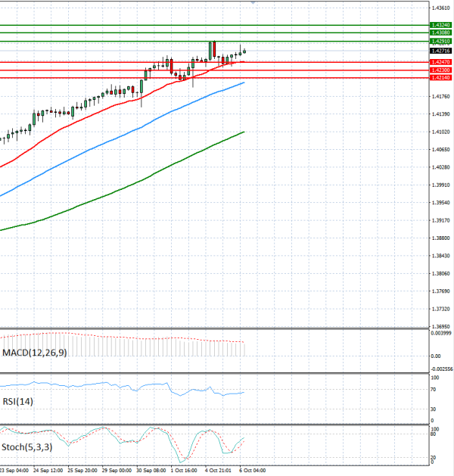Click the green 1.42910 resistance level label
This screenshot has height=476, width=454.
point(440,41)
